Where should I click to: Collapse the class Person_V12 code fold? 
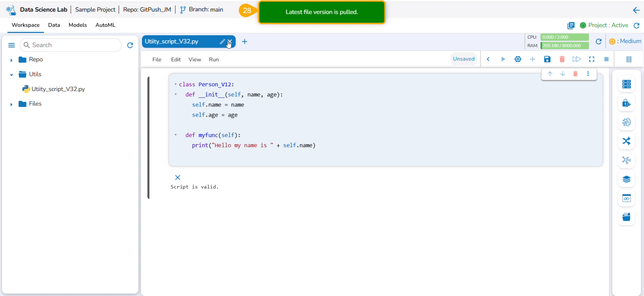pyautogui.click(x=175, y=84)
